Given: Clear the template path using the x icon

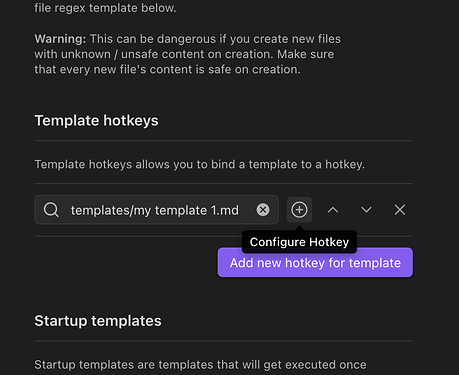Looking at the screenshot, I should [x=263, y=210].
